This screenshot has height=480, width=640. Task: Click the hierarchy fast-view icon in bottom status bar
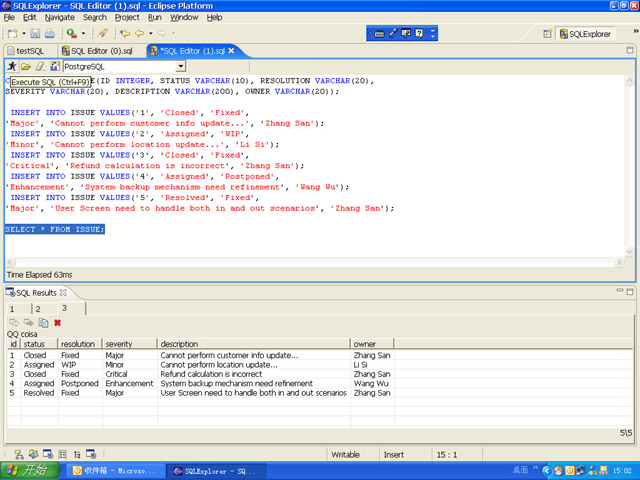[x=19, y=454]
